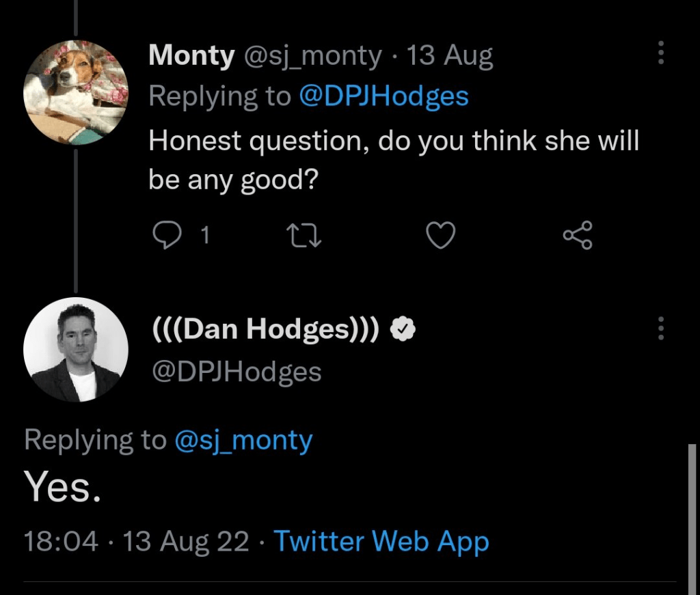Click the verified badge next to Dan Hodges
Viewport: 700px width, 595px height.
pos(403,330)
